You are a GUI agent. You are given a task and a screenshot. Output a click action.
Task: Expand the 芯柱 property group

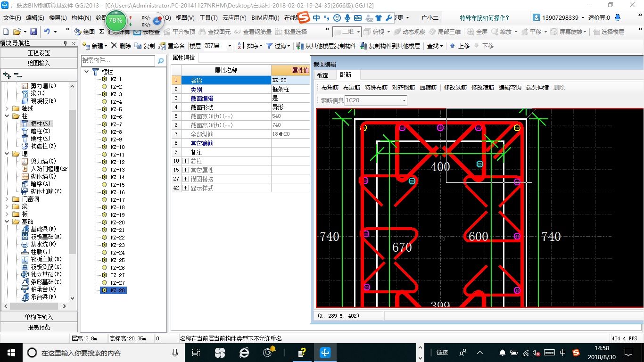click(185, 161)
